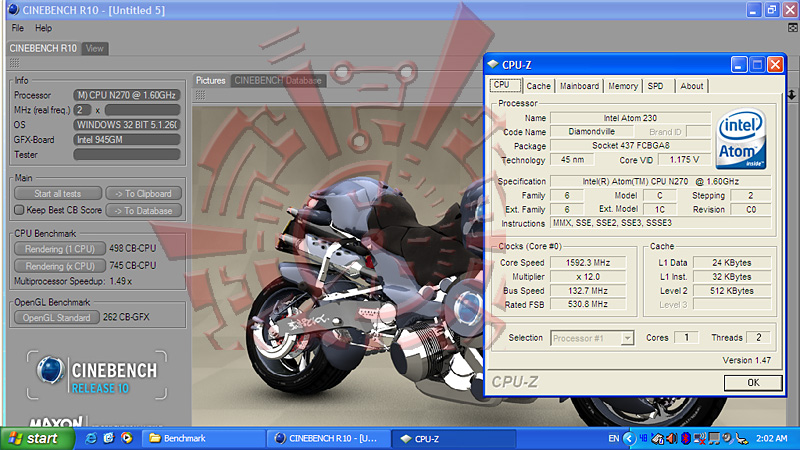Viewport: 800px width, 450px height.
Task: Open the Mainboard tab in CPU-Z
Action: pos(580,86)
